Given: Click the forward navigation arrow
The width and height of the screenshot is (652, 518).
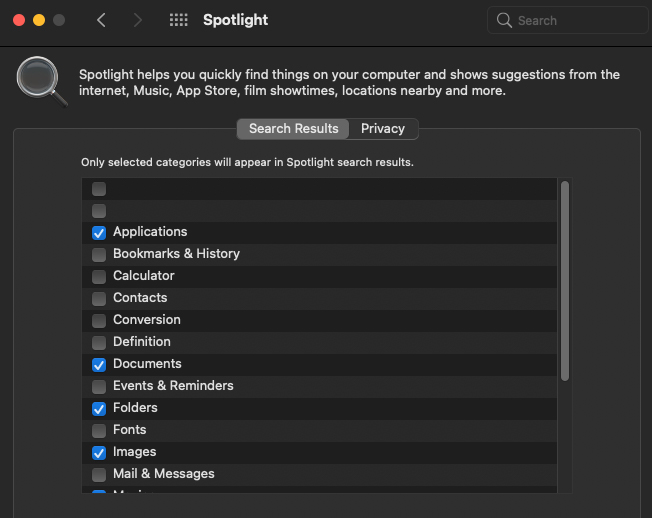Looking at the screenshot, I should (x=137, y=20).
